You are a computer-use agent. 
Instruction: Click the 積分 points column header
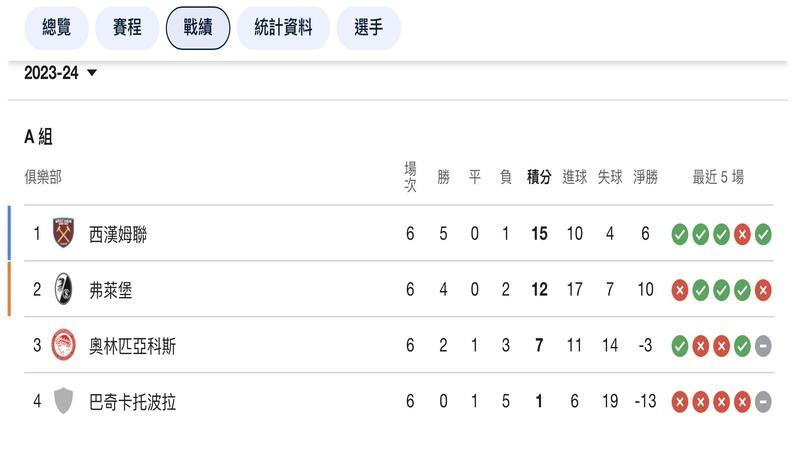point(539,177)
